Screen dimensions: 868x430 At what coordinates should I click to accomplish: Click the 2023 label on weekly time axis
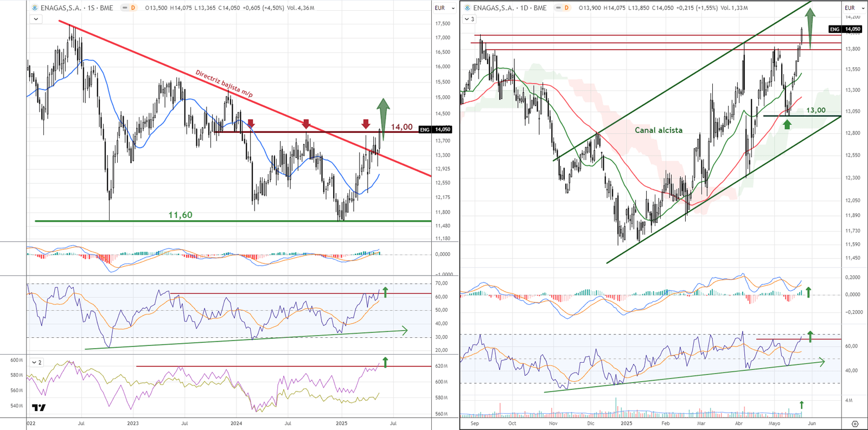coord(132,423)
